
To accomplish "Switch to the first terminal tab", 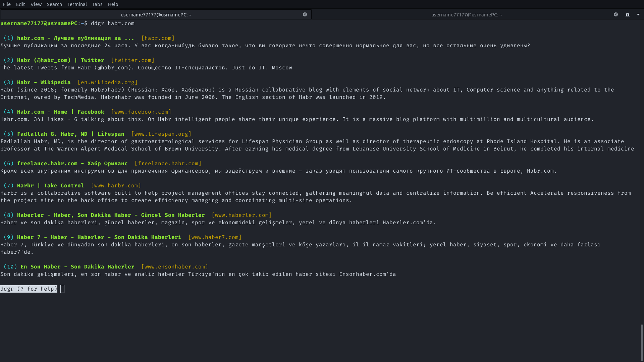I will [x=156, y=14].
